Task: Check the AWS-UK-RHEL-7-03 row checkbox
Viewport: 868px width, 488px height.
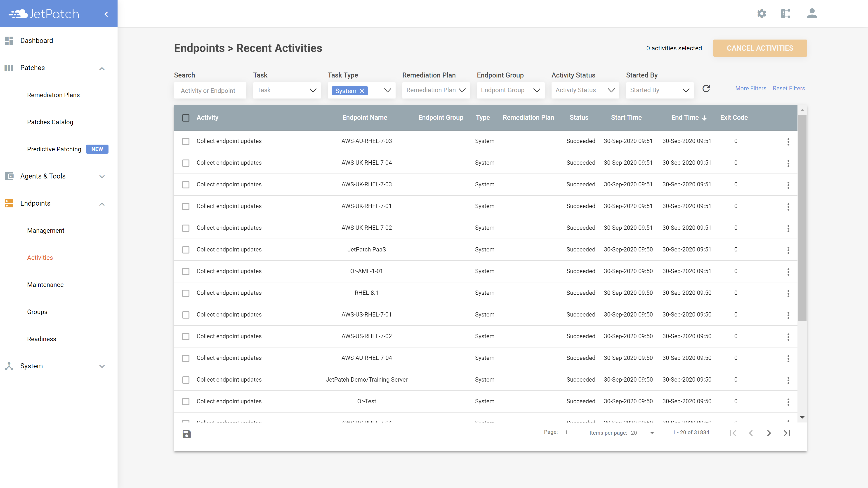Action: [186, 185]
